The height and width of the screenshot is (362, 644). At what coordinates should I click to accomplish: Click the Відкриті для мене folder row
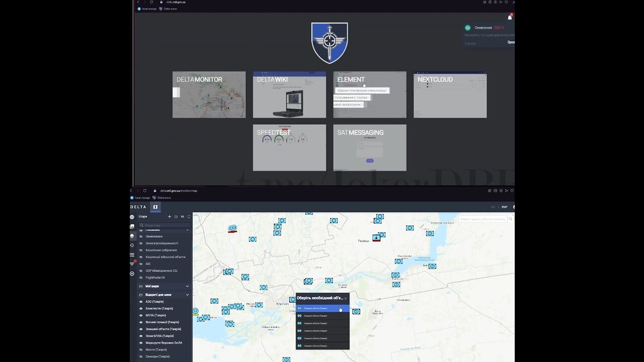click(x=165, y=295)
